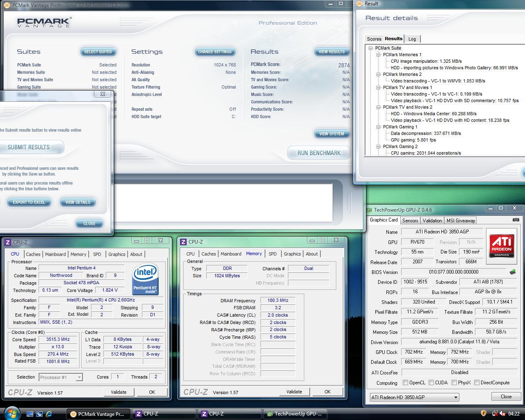Screen dimensions: 525x420
Task: Click CPU-Z title icon in CPU window
Action: 8,242
